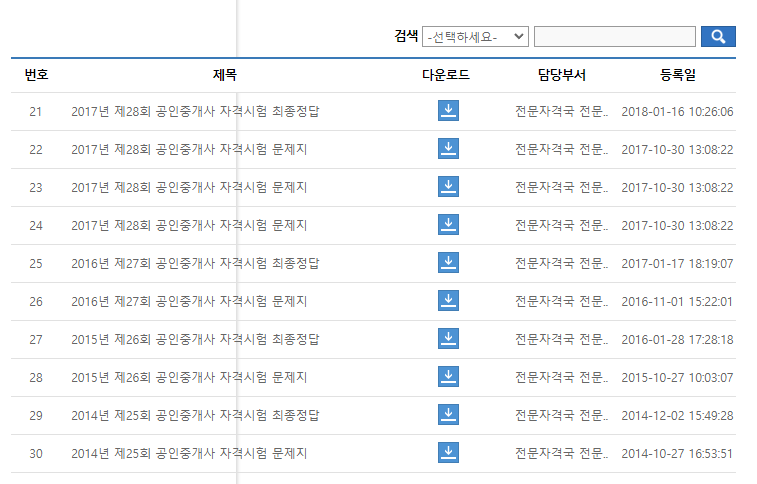Screen dimensions: 757x484
Task: Select the date 2017-01-17 18:19:07
Action: pos(677,263)
